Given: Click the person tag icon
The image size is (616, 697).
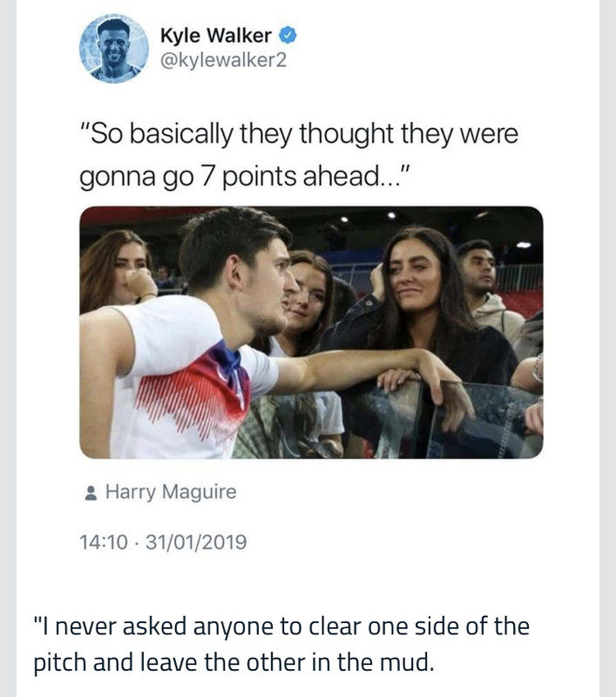Looking at the screenshot, I should pyautogui.click(x=91, y=493).
